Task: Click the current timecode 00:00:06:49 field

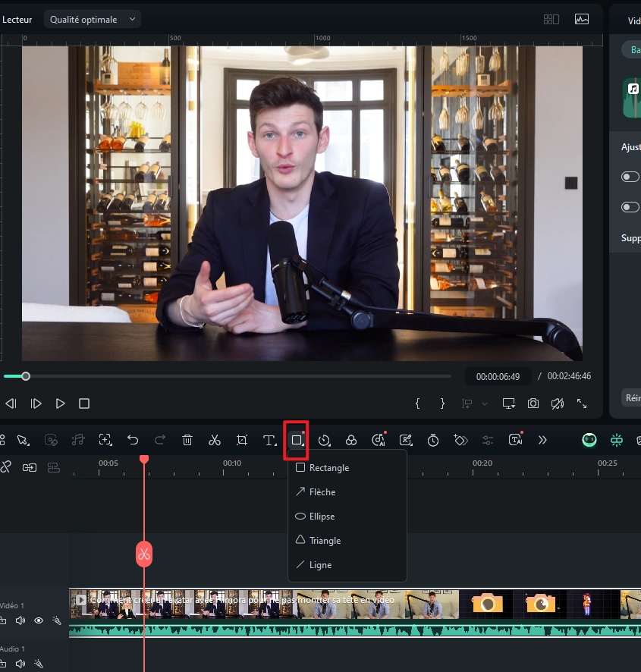Action: 498,376
